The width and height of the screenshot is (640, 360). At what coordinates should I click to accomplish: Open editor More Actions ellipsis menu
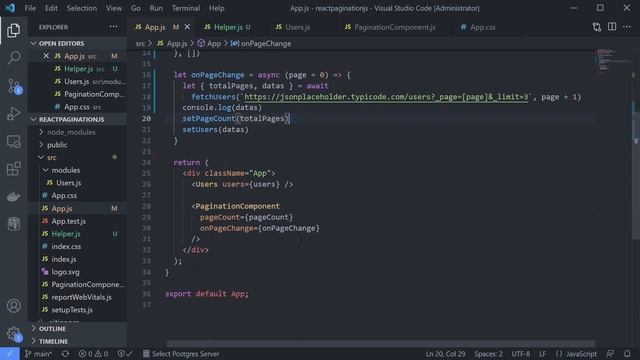tap(627, 27)
